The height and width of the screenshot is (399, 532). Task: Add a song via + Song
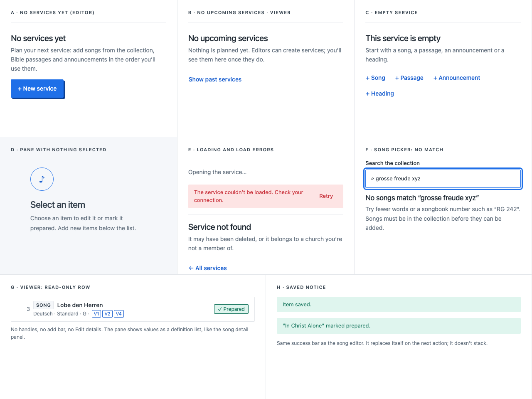(x=375, y=78)
